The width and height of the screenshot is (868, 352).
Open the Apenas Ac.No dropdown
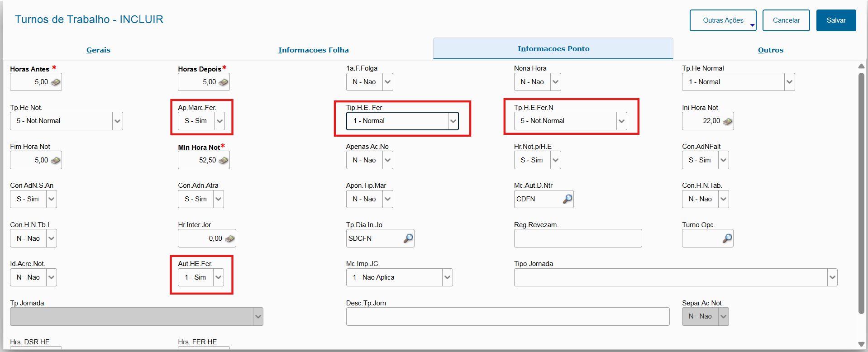click(x=387, y=160)
